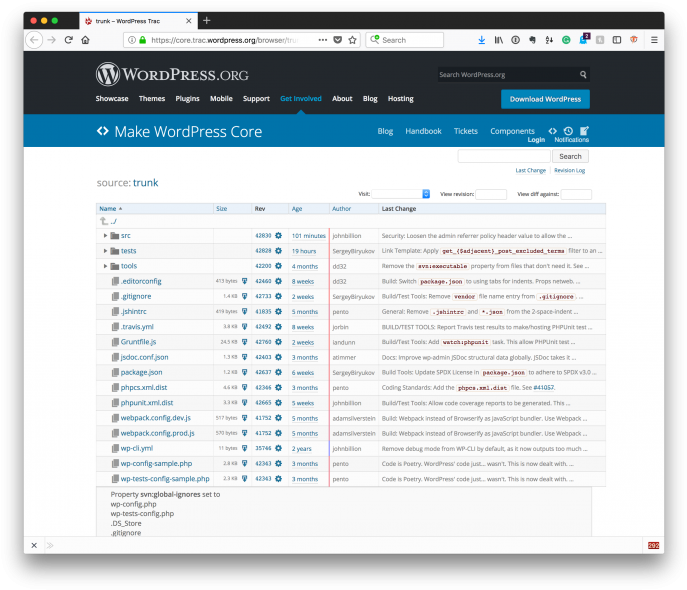Click the Login link
The width and height of the screenshot is (687, 590).
536,140
